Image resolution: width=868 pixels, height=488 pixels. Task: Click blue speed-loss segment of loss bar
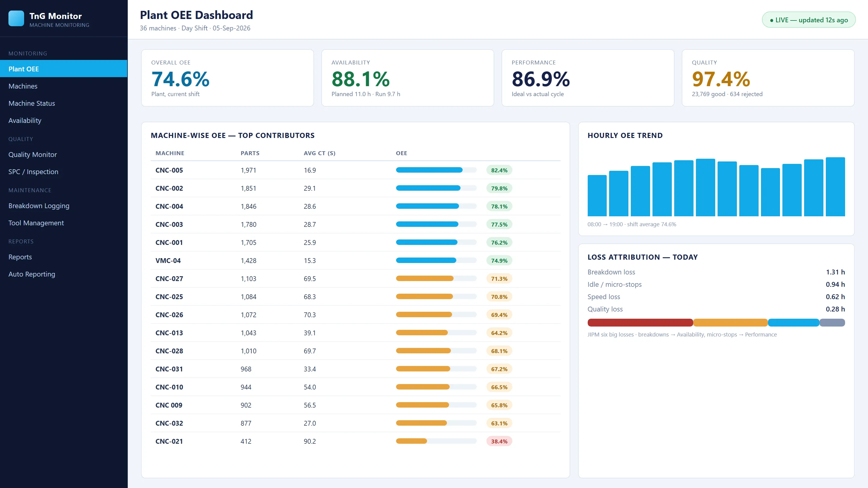(x=794, y=322)
